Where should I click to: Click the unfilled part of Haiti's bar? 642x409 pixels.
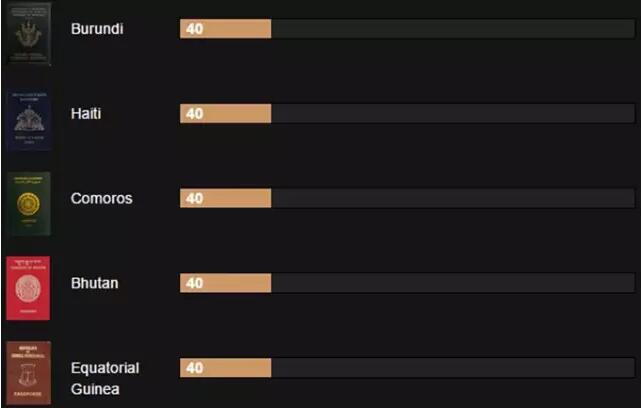[450, 114]
